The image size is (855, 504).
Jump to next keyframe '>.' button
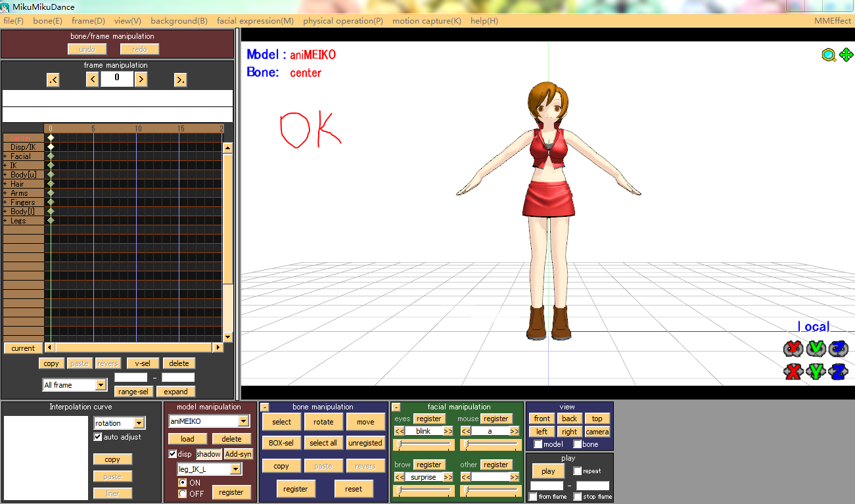pyautogui.click(x=180, y=80)
